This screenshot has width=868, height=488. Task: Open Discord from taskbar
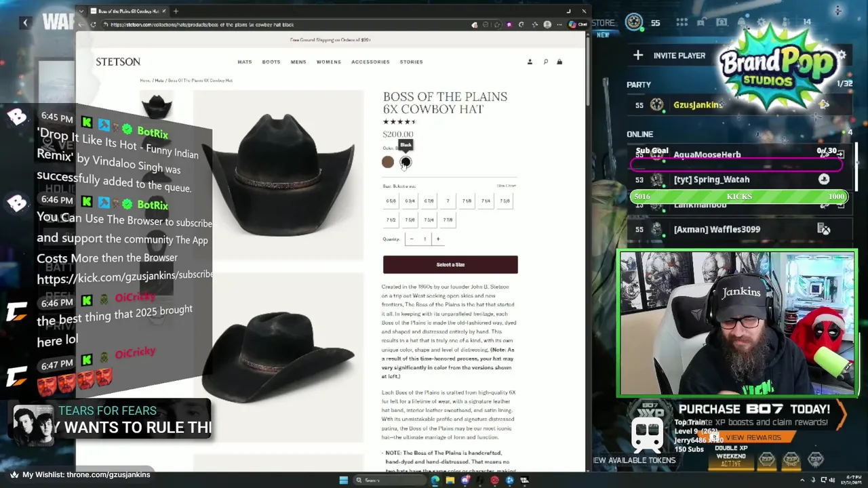click(x=465, y=480)
